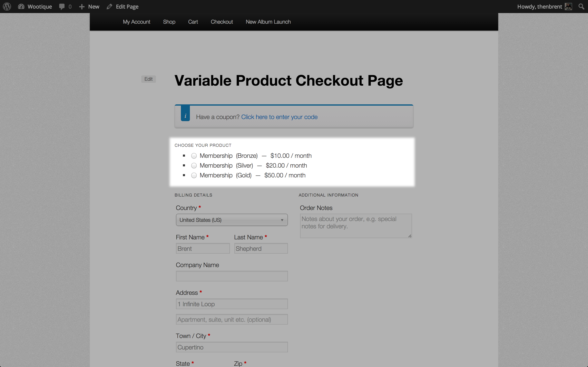Select the Membership (Bronze) radio option
The height and width of the screenshot is (367, 588).
[x=194, y=156]
